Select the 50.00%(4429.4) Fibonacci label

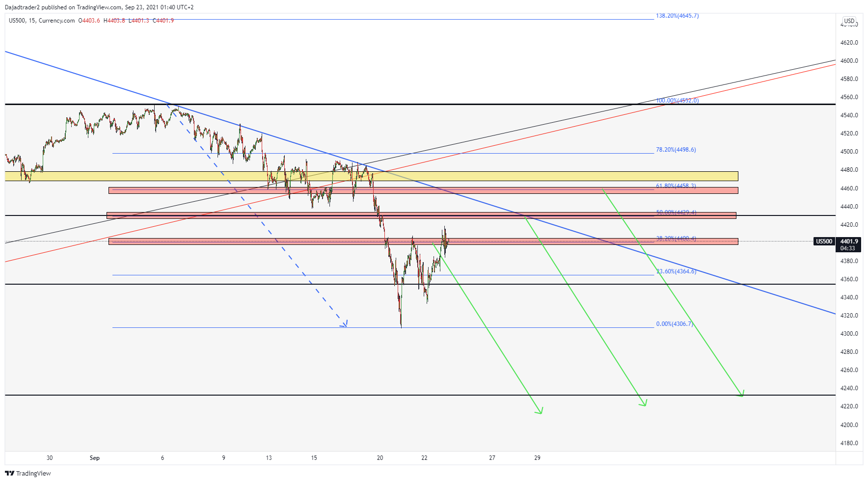tap(676, 213)
